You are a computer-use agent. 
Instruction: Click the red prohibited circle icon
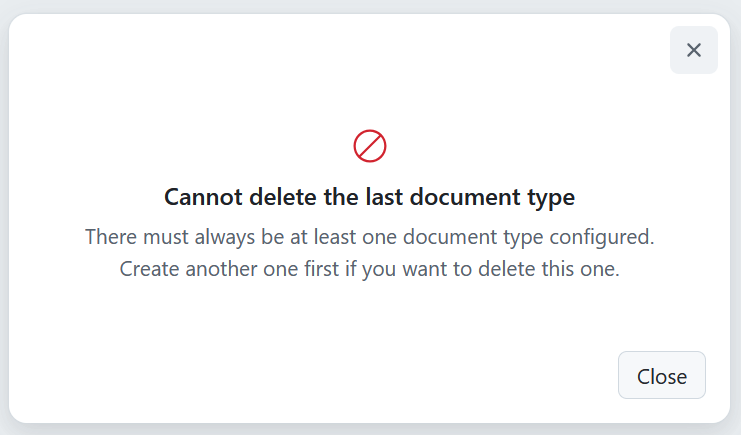tap(370, 146)
